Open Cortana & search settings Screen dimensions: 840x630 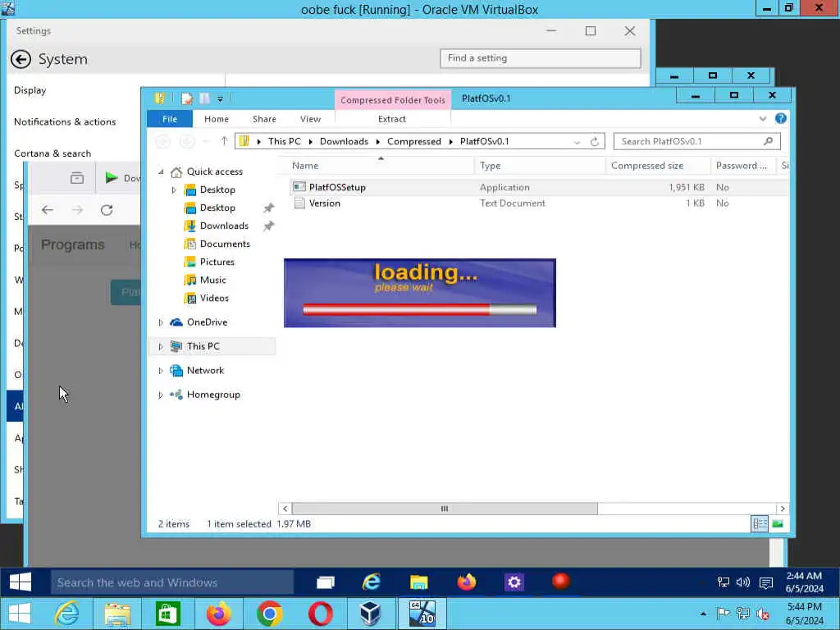click(52, 153)
